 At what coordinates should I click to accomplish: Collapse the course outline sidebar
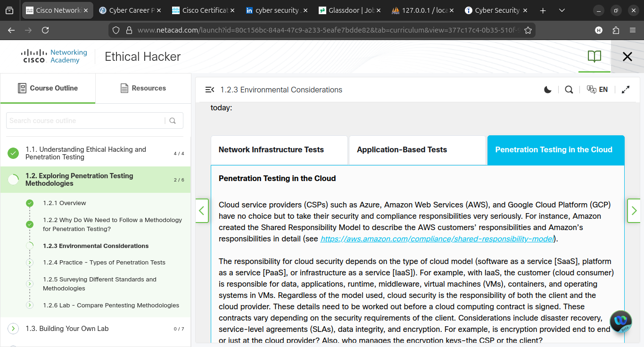[x=210, y=90]
